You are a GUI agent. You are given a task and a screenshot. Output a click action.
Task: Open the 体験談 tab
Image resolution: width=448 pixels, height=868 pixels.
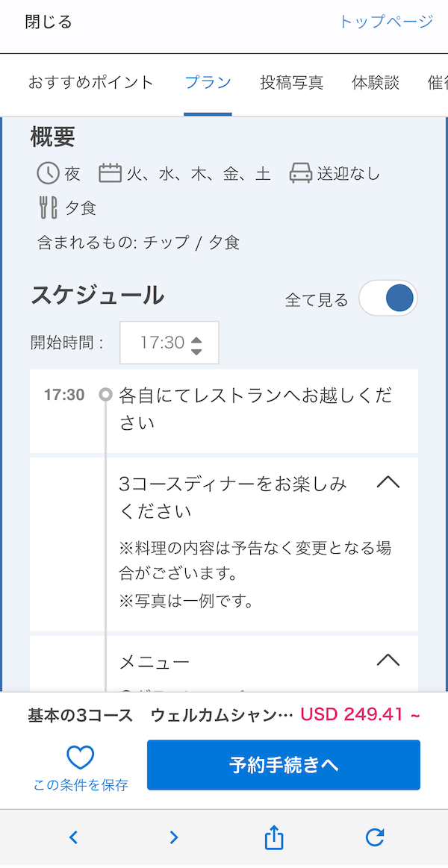pos(375,82)
